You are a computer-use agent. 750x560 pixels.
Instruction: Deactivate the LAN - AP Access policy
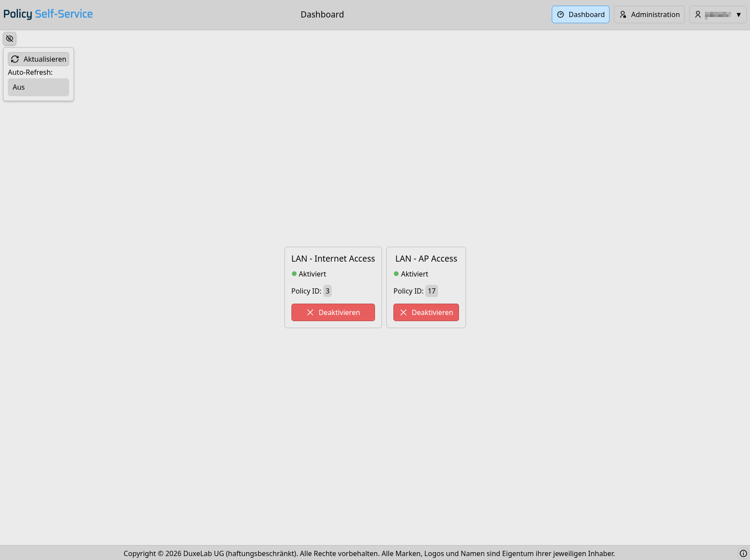[x=426, y=312]
